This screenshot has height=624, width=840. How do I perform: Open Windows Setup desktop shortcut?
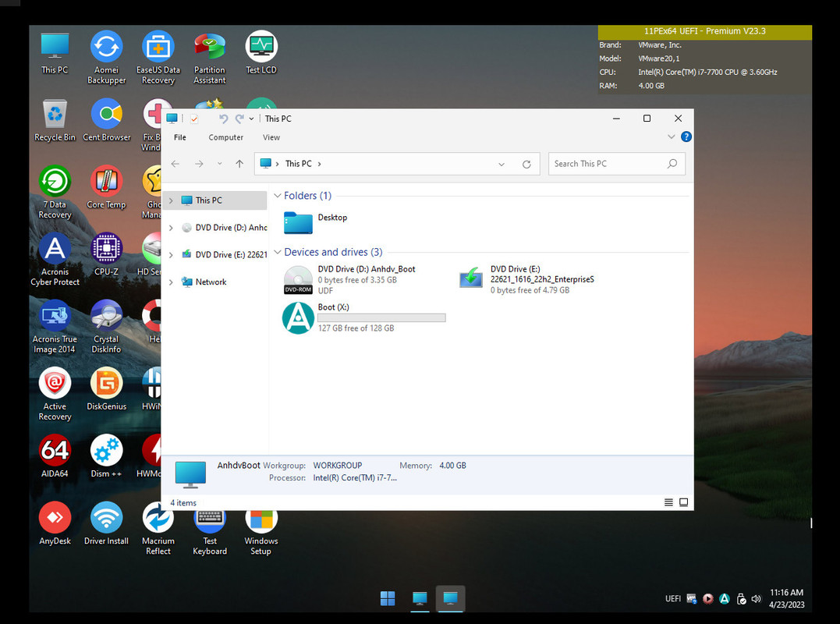(261, 534)
